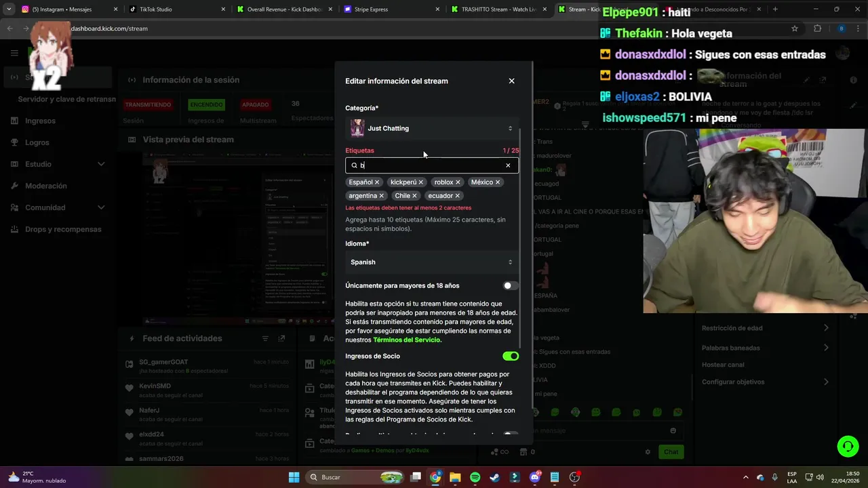868x488 pixels.
Task: Remove the Español tag
Action: [377, 182]
